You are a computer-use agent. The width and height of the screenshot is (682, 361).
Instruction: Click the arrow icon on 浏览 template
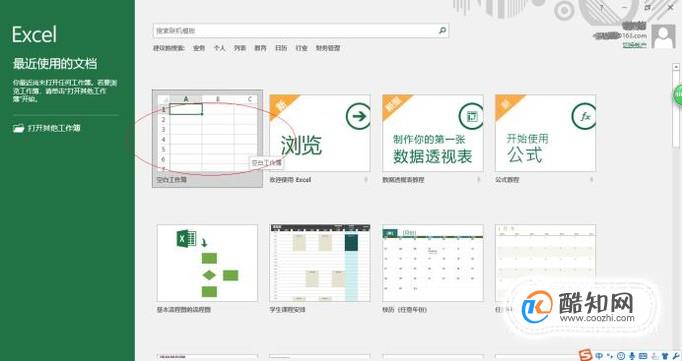click(x=358, y=116)
